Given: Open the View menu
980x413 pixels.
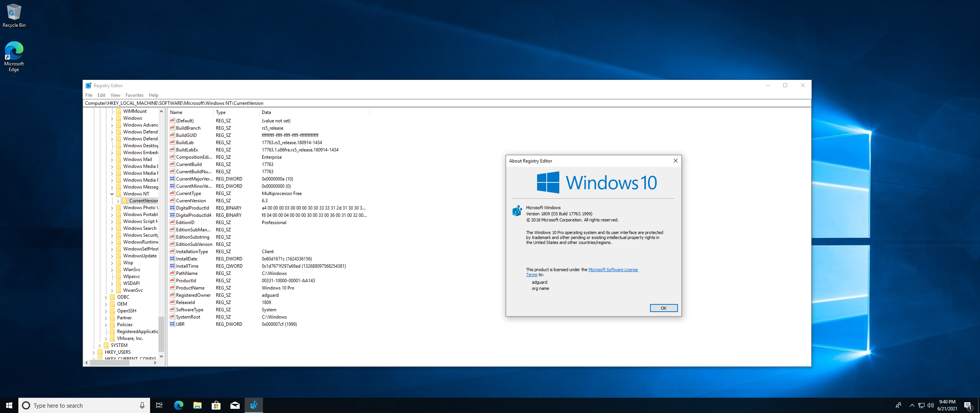Looking at the screenshot, I should [115, 95].
